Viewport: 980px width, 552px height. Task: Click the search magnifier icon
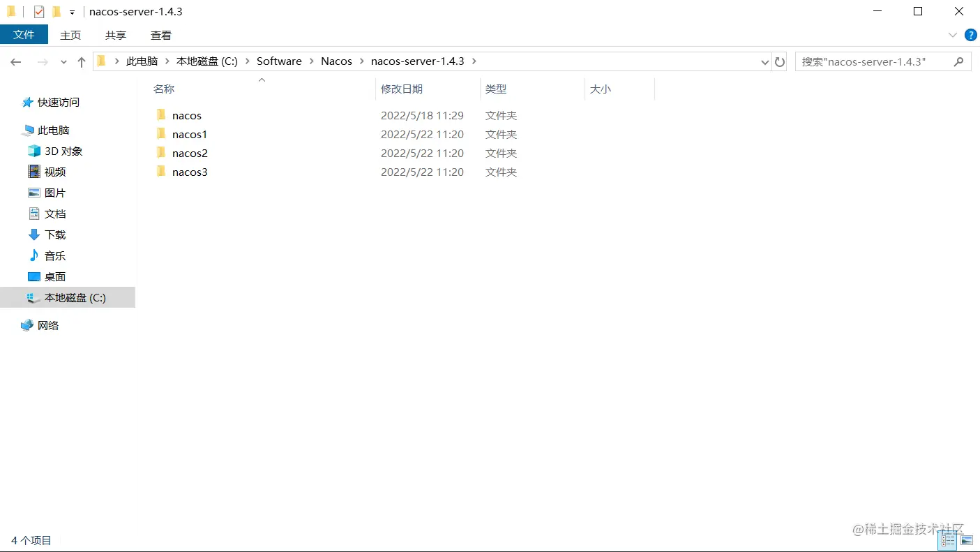click(958, 61)
